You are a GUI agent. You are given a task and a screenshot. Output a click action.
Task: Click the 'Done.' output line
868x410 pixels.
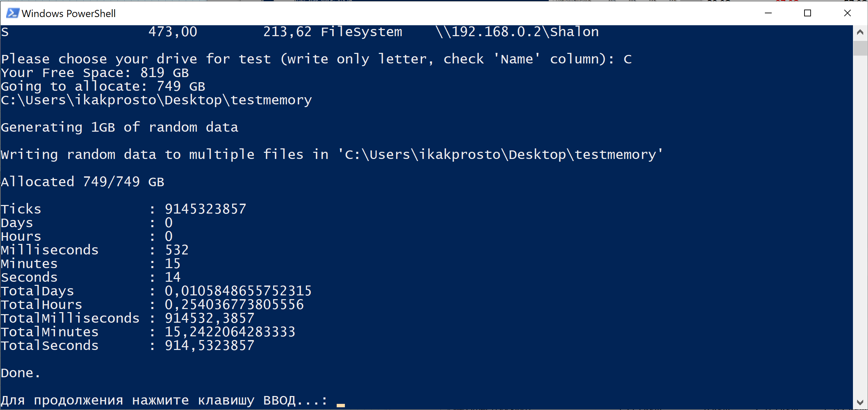pos(20,373)
